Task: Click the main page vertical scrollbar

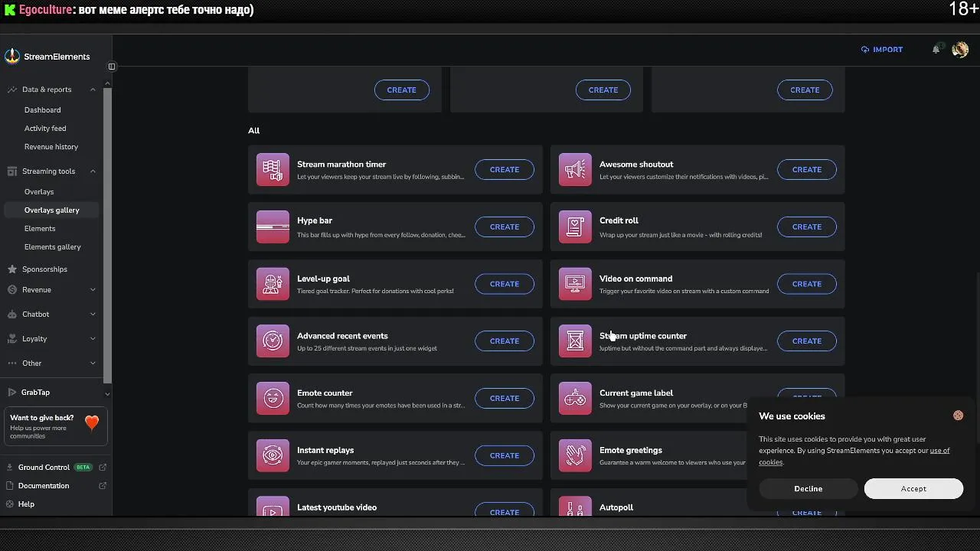Action: pos(977,356)
